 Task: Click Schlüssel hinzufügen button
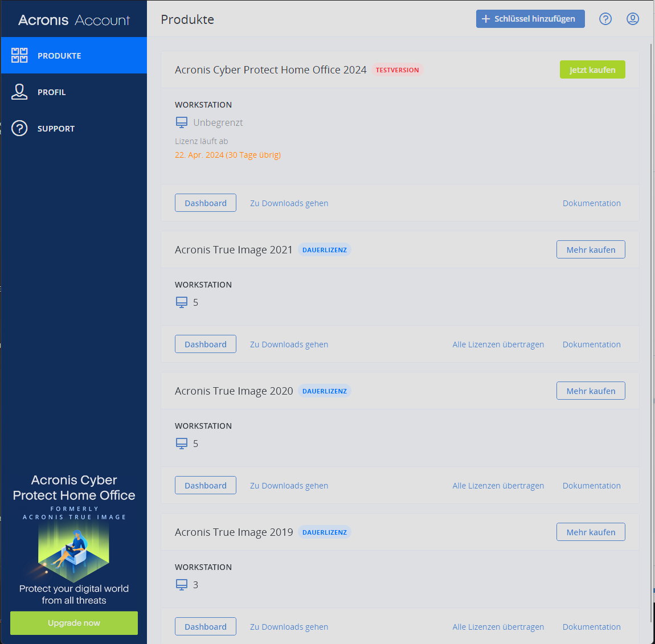coord(530,19)
